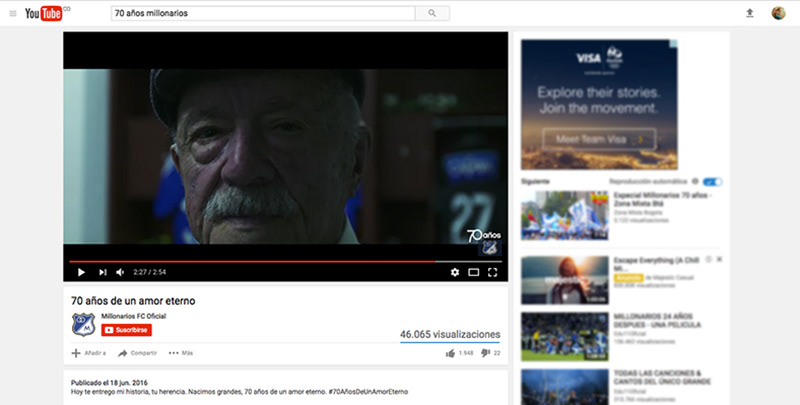
Task: Mute the video volume
Action: click(x=120, y=272)
